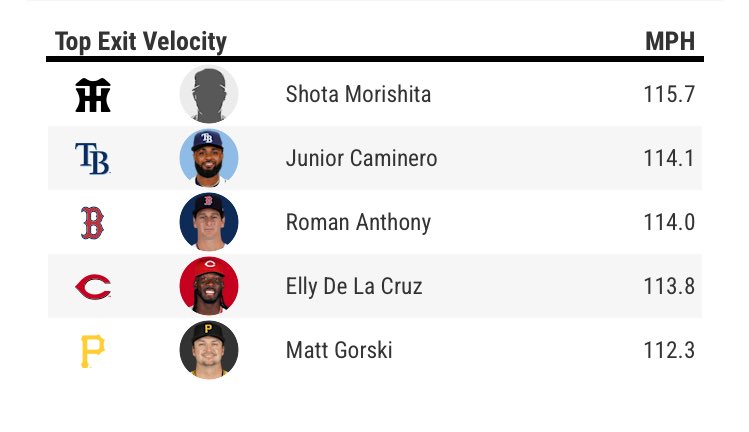Open Junior Caminero player link
Image resolution: width=749 pixels, height=432 pixels.
click(361, 159)
